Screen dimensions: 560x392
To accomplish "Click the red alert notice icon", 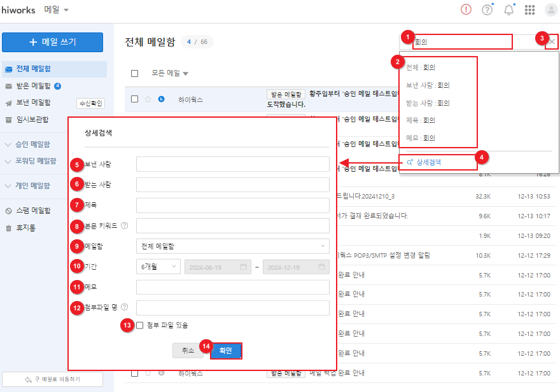I will point(466,10).
